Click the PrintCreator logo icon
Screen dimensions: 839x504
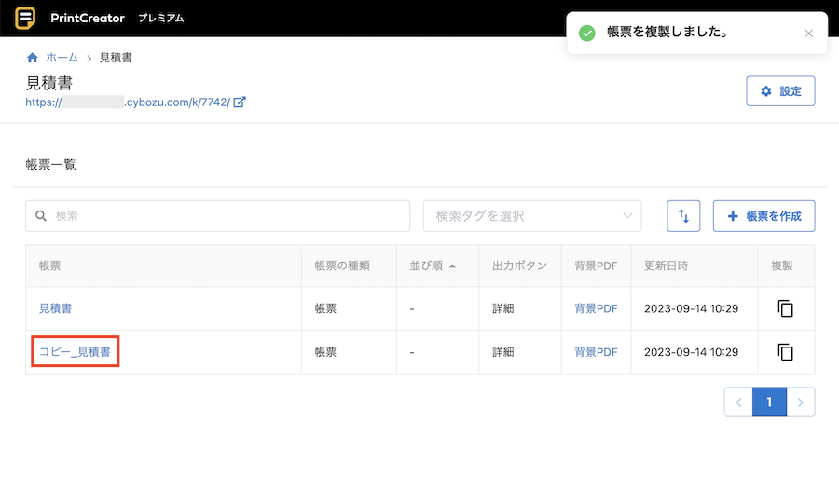pyautogui.click(x=26, y=18)
